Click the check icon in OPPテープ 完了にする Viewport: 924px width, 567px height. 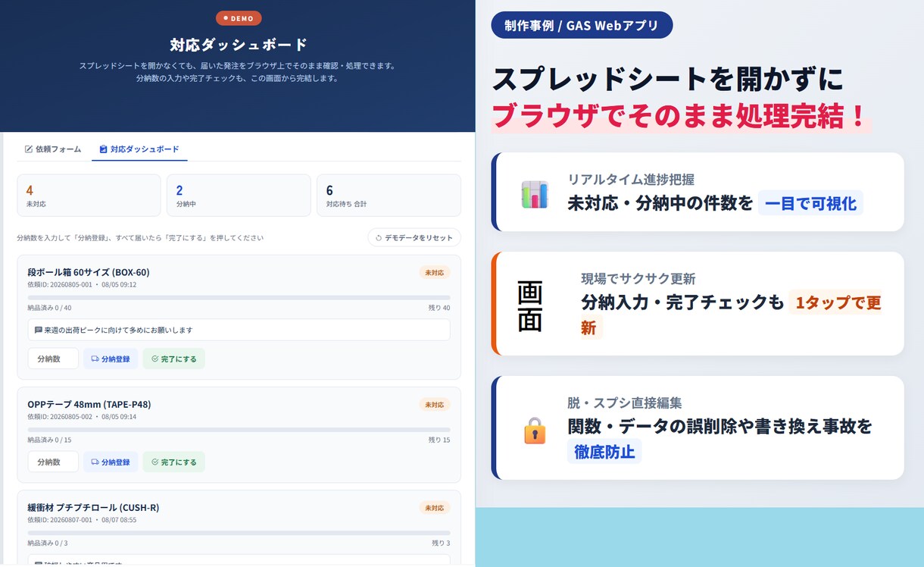pos(155,462)
